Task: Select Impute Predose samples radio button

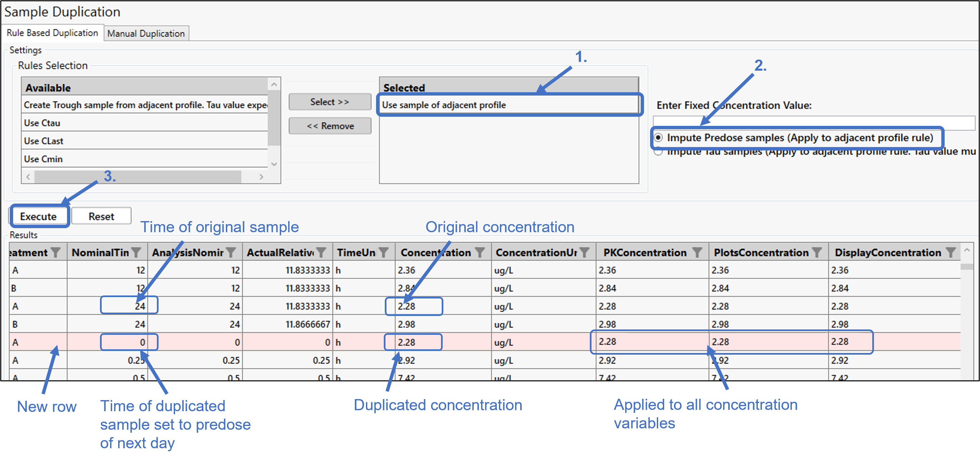Action: click(658, 137)
